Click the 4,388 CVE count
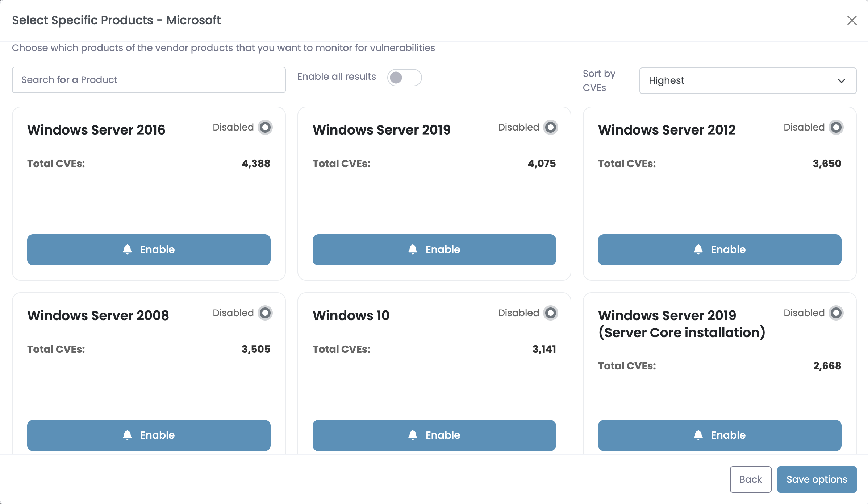Viewport: 868px width, 504px height. pos(256,164)
